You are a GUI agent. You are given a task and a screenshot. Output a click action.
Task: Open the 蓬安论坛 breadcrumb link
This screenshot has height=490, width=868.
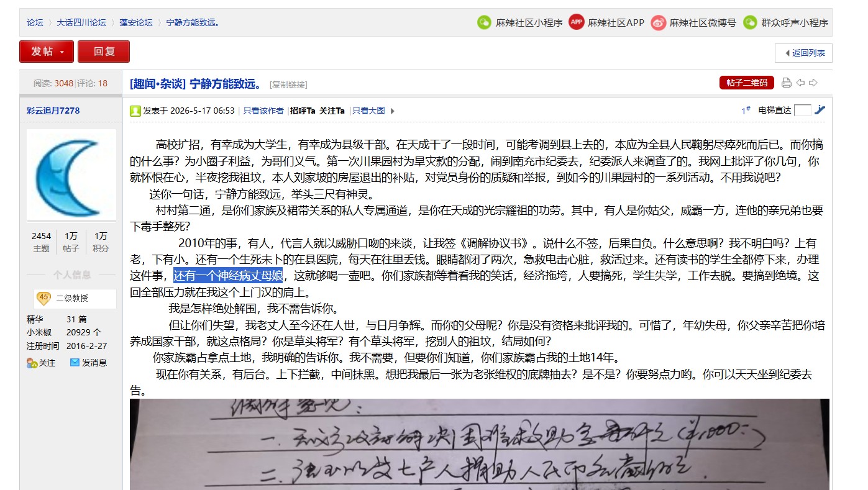click(x=136, y=22)
